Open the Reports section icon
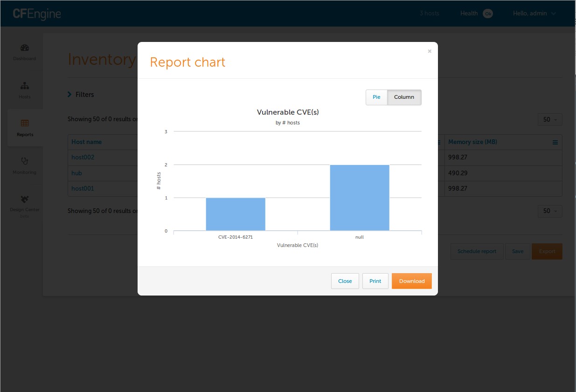Viewport: 576px width, 392px height. (x=24, y=127)
